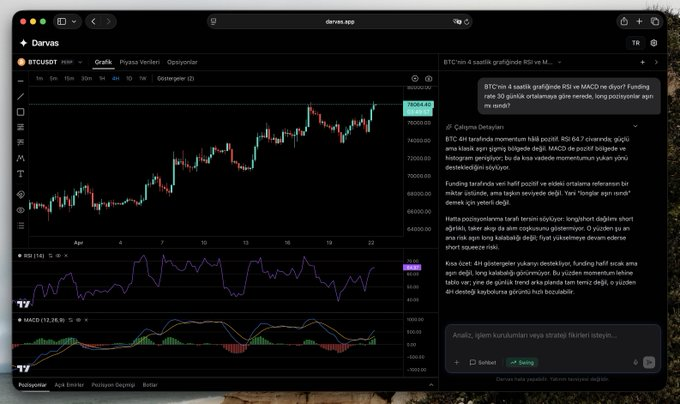
Task: Add attachment with plus in message box
Action: point(457,362)
